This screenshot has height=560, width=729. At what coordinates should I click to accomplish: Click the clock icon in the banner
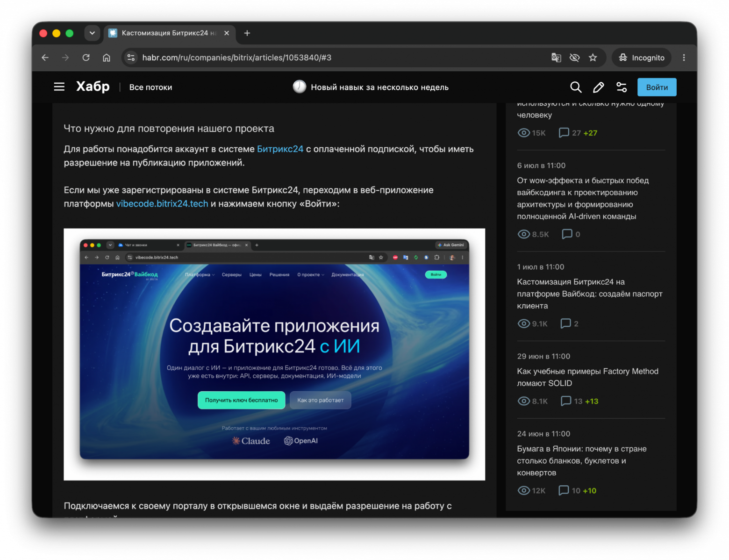[x=300, y=86]
